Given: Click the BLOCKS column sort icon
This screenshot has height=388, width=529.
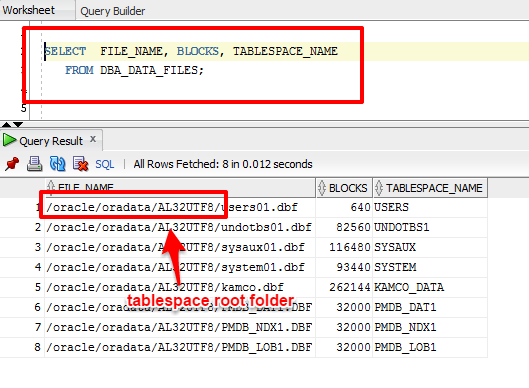Looking at the screenshot, I should coord(322,188).
